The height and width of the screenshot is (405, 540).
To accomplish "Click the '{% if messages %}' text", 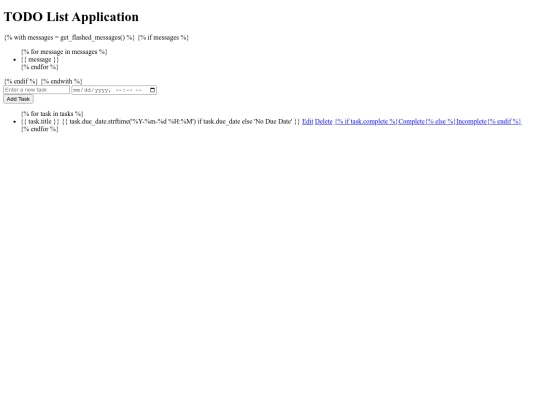I will (163, 38).
